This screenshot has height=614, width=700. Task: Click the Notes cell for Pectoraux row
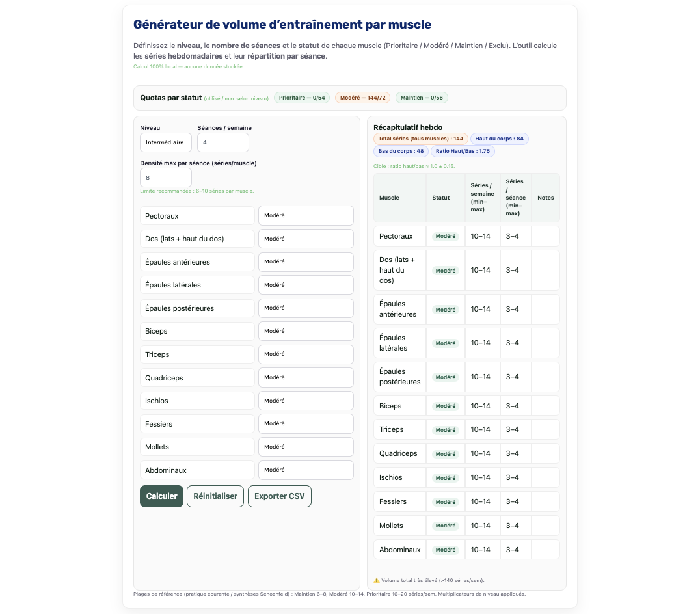[x=545, y=236]
